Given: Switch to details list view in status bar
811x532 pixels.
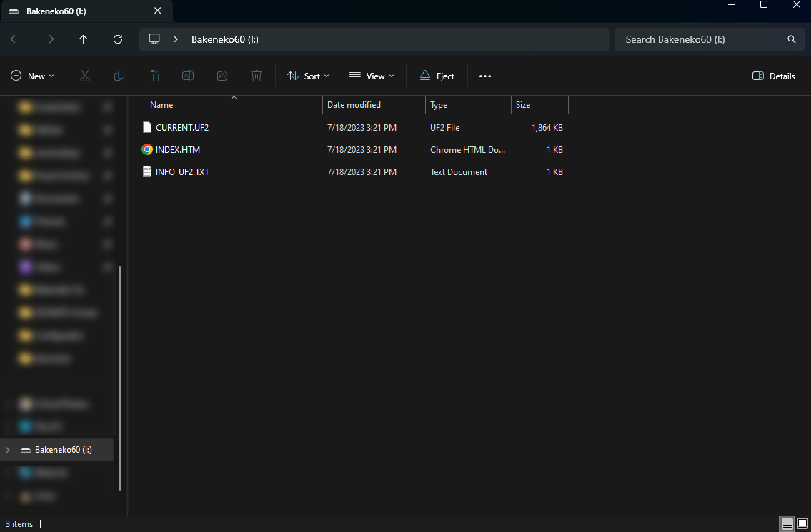Looking at the screenshot, I should [787, 523].
